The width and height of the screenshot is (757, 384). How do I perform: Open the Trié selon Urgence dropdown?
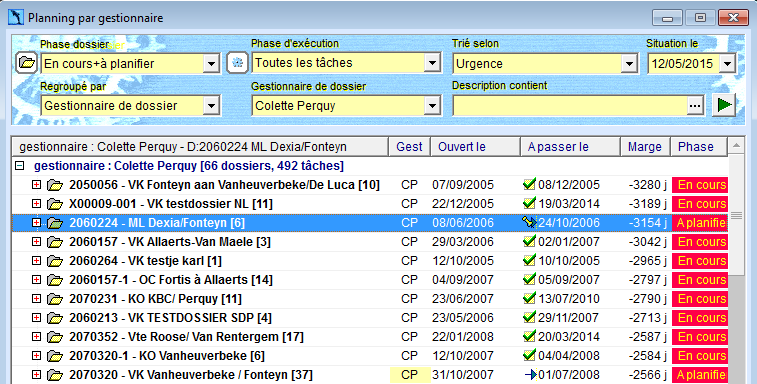point(629,63)
